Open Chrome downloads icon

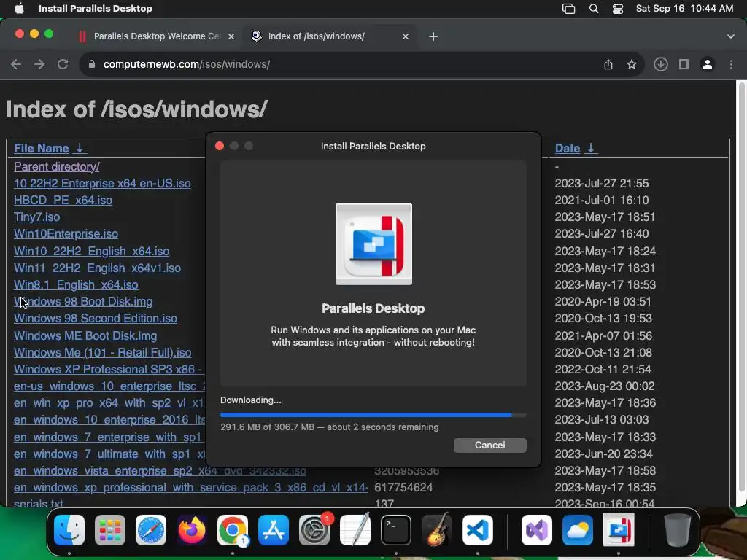point(661,64)
